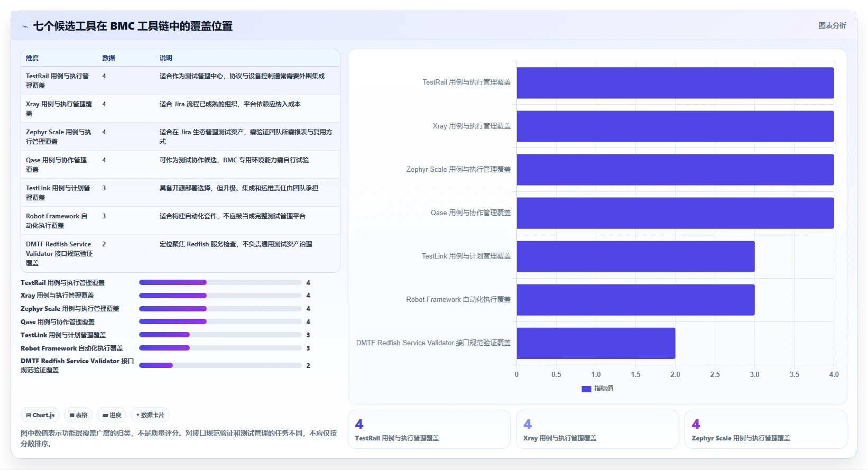Click the DMTF Redfish progress bar
This screenshot has height=470, width=868.
220,365
